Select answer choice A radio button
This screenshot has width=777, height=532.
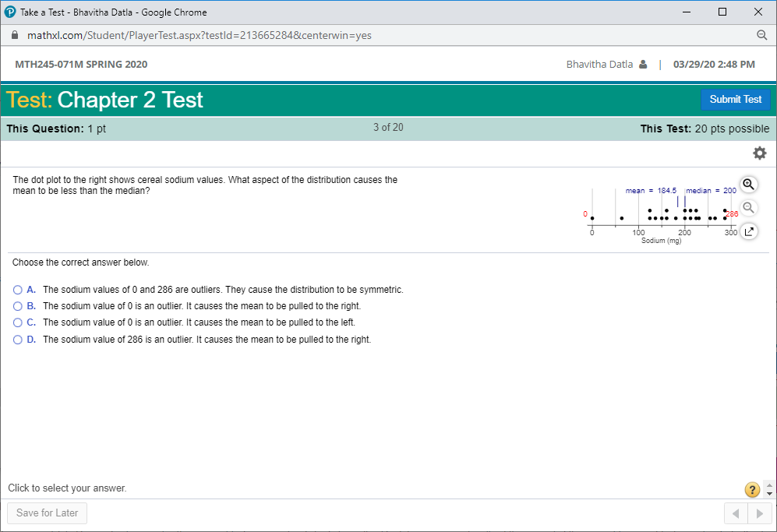pyautogui.click(x=16, y=289)
